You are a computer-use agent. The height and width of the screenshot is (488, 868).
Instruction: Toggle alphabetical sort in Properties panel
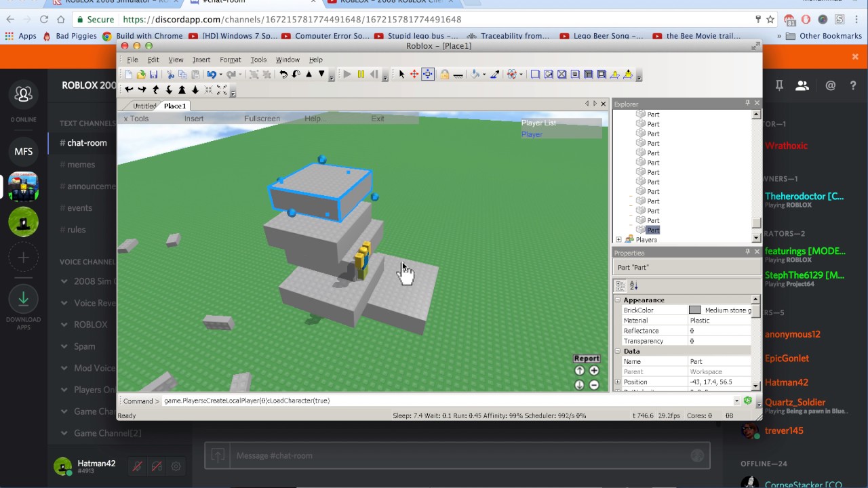(x=633, y=286)
